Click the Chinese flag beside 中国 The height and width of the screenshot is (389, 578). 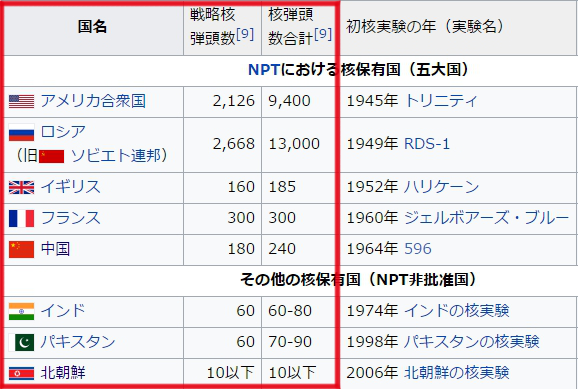click(x=21, y=249)
